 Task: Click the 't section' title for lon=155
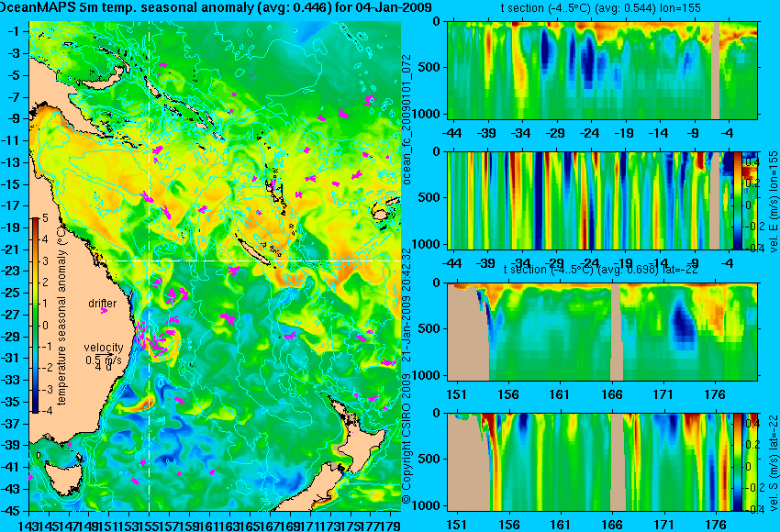(602, 8)
